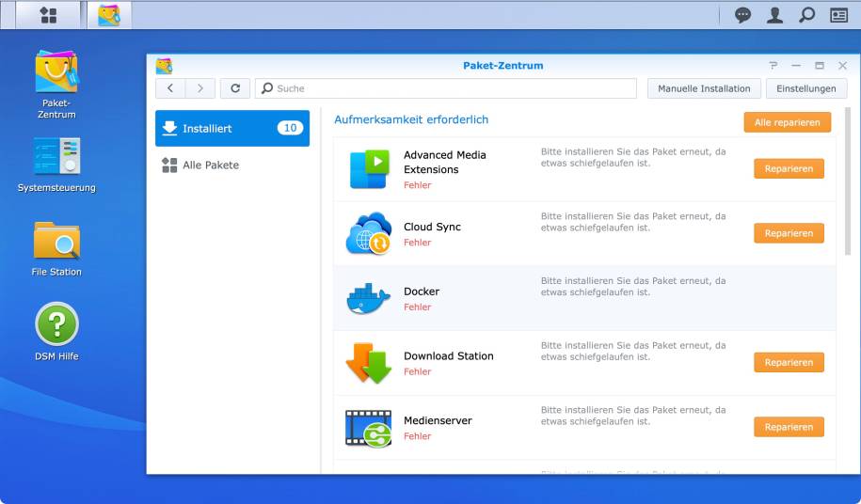Select the Installiert sidebar tab

tap(232, 128)
